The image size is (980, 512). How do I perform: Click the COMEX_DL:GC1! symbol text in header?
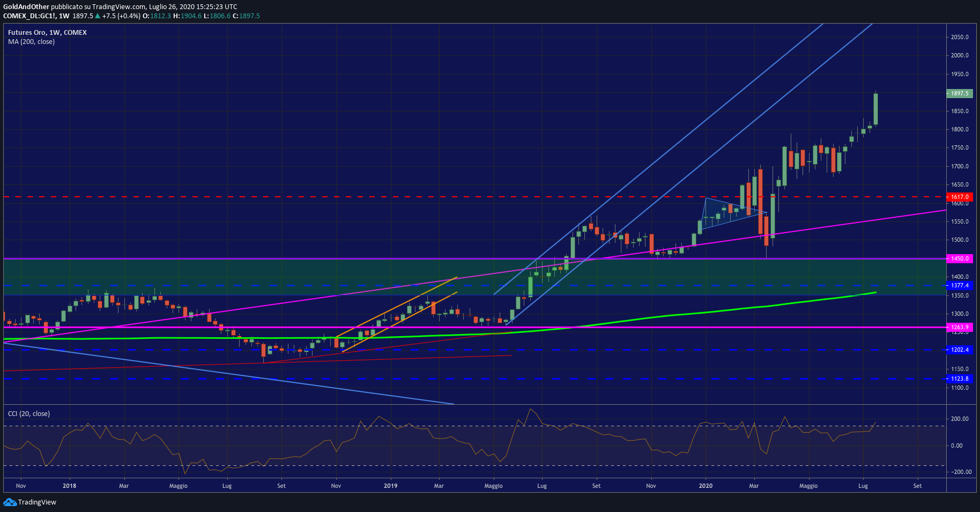point(29,16)
